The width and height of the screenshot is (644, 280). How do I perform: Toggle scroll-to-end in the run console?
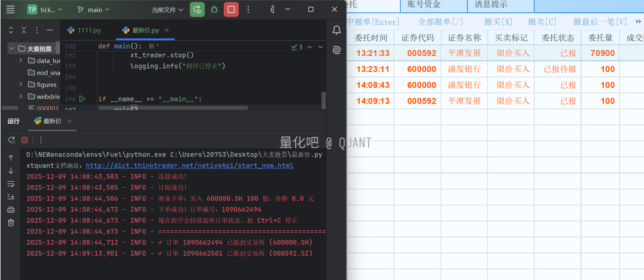pyautogui.click(x=11, y=197)
